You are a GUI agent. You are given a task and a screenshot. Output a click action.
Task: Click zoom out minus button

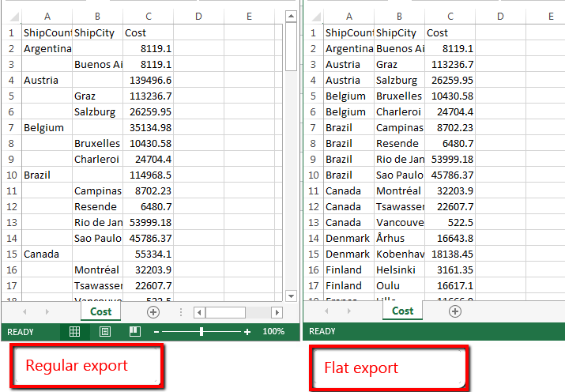coord(156,332)
